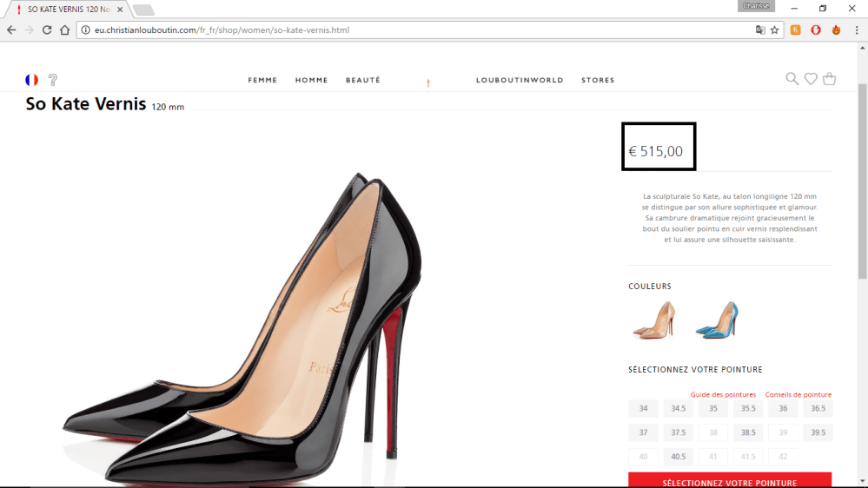Click the French flag language icon
The height and width of the screenshot is (488, 868).
31,80
